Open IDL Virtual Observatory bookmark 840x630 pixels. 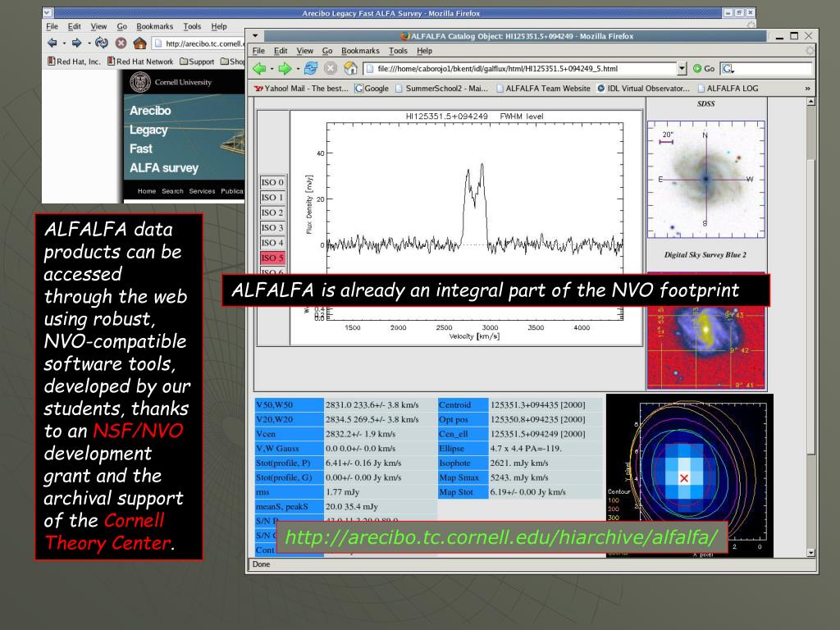[644, 89]
